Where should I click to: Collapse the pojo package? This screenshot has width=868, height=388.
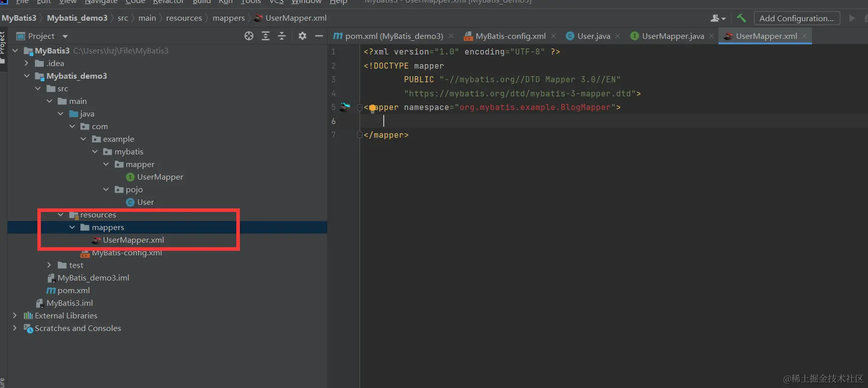pos(106,189)
